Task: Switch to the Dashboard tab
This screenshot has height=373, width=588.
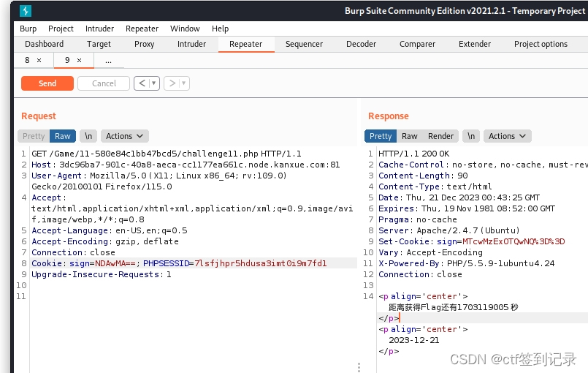Action: (x=45, y=44)
